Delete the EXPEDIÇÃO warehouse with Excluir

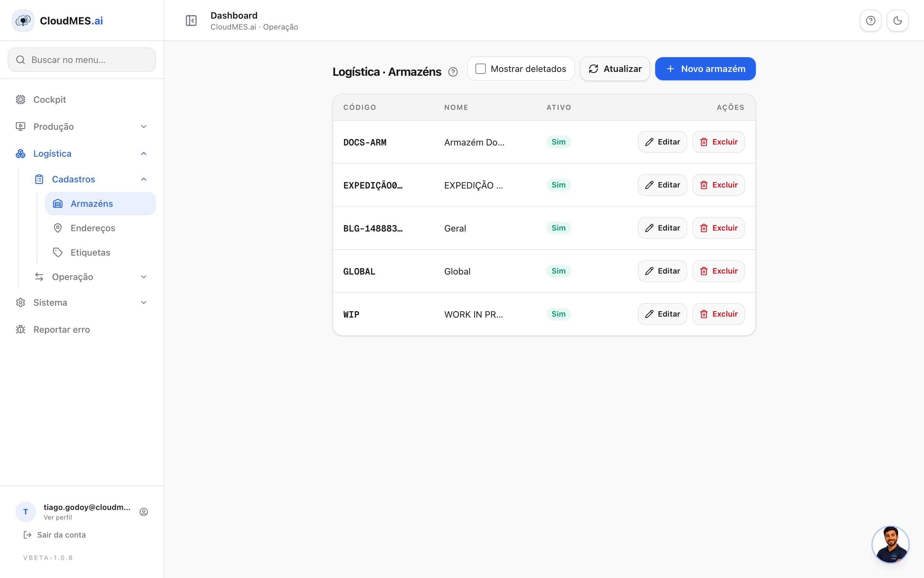coord(718,185)
